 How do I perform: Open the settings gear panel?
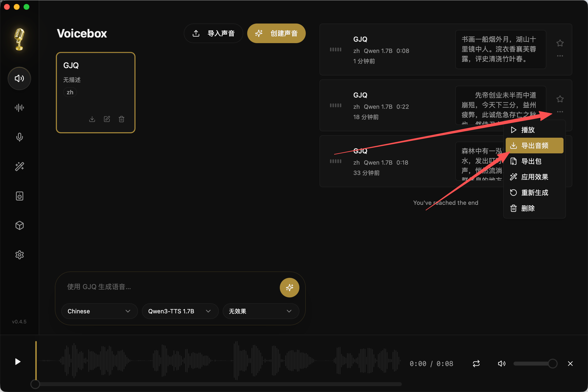(x=19, y=255)
